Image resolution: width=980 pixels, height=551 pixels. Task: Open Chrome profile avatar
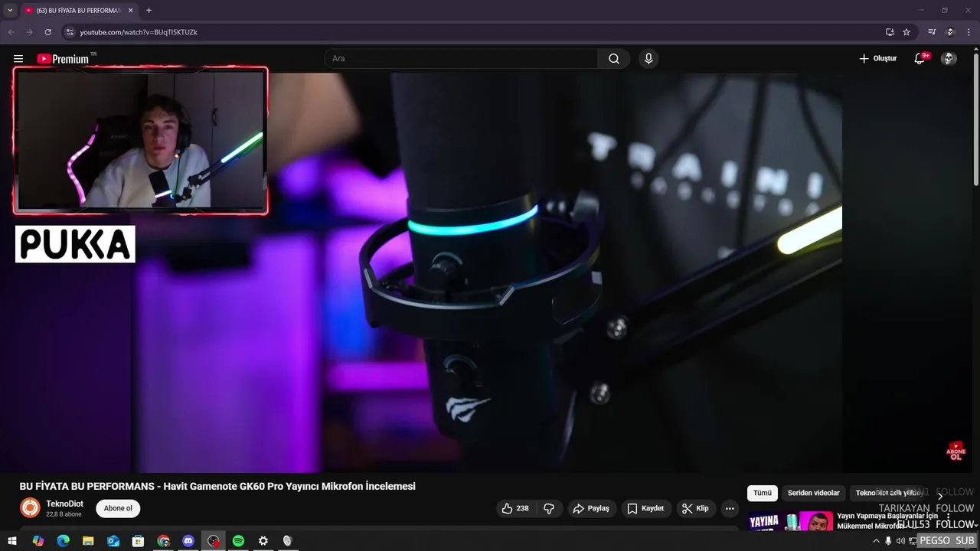950,32
